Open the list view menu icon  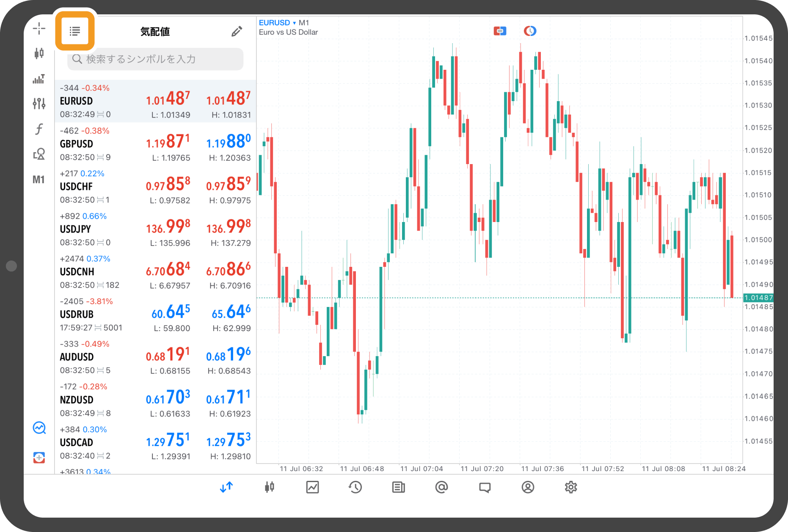[75, 31]
